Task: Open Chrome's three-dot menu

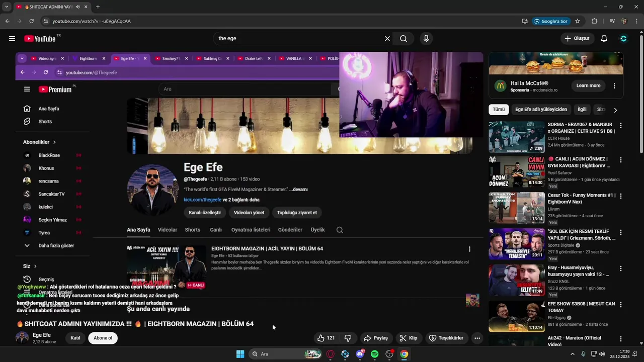Action: (637, 21)
